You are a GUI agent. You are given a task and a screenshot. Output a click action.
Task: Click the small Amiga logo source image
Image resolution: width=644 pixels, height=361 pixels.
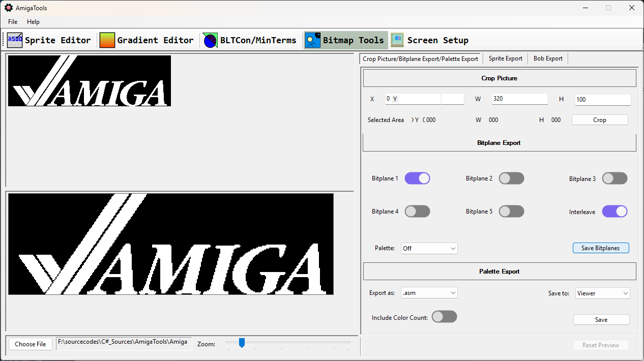(90, 81)
